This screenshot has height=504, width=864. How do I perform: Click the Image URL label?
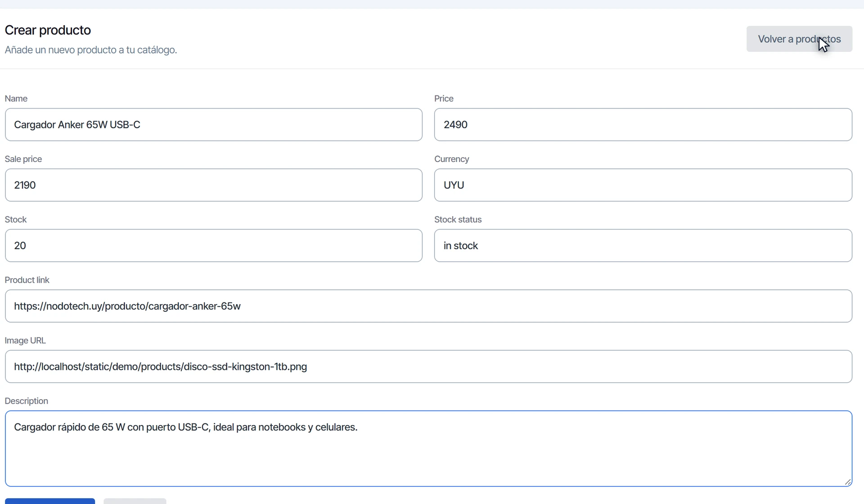pos(25,341)
